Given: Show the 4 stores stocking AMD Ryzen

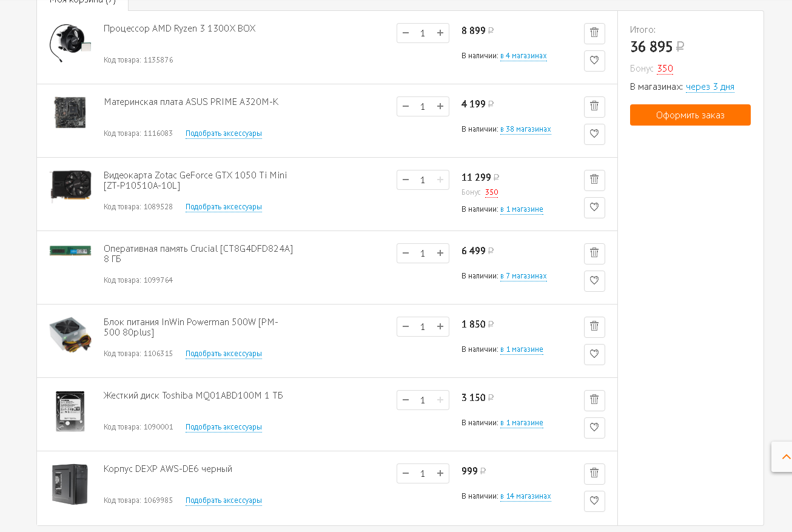Looking at the screenshot, I should (523, 56).
